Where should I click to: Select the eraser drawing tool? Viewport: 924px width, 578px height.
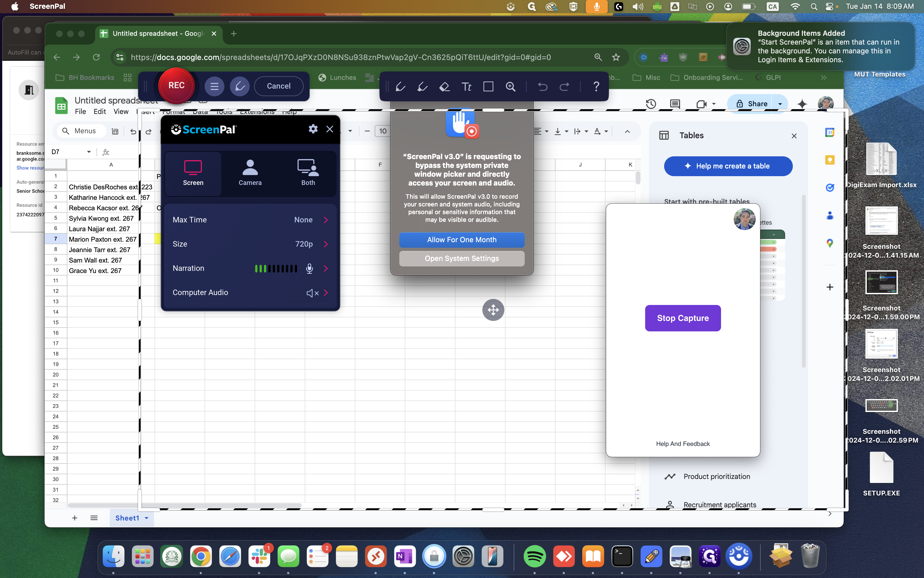point(444,87)
